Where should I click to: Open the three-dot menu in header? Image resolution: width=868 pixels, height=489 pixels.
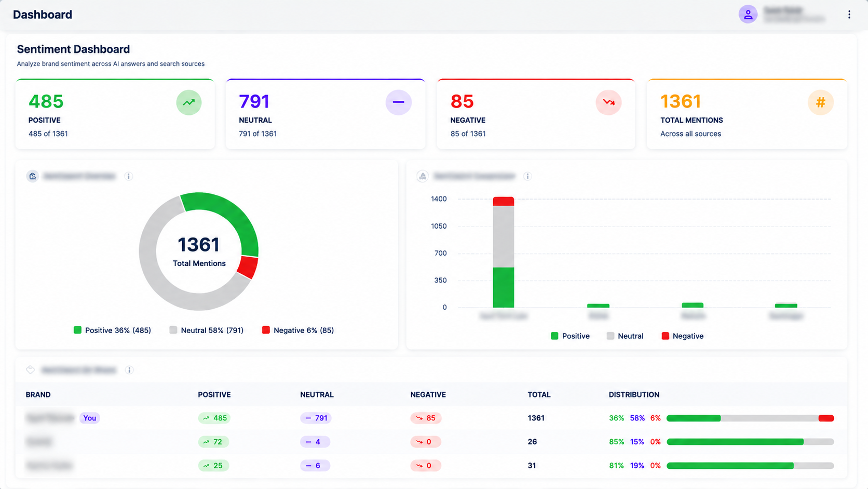pyautogui.click(x=849, y=15)
